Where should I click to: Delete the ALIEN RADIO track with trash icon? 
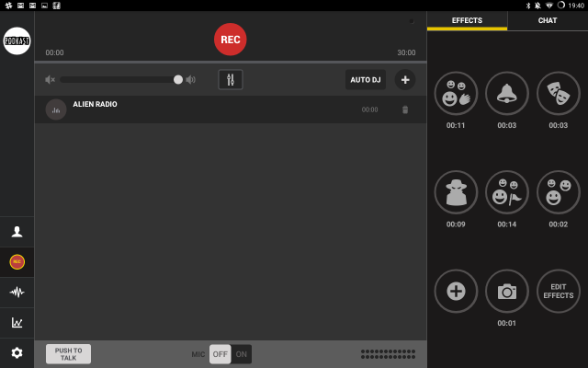pyautogui.click(x=405, y=109)
